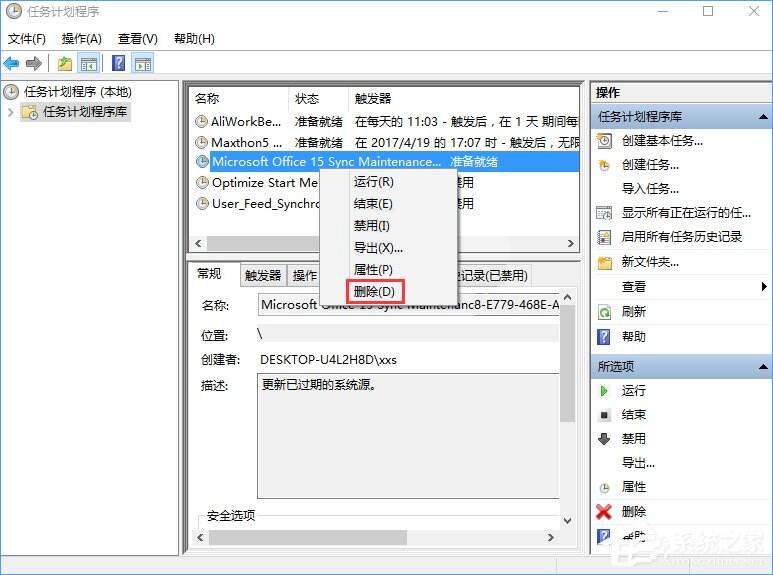The image size is (773, 575).
Task: Click the details pane horizontal scroll-right arrow
Action: pos(551,538)
